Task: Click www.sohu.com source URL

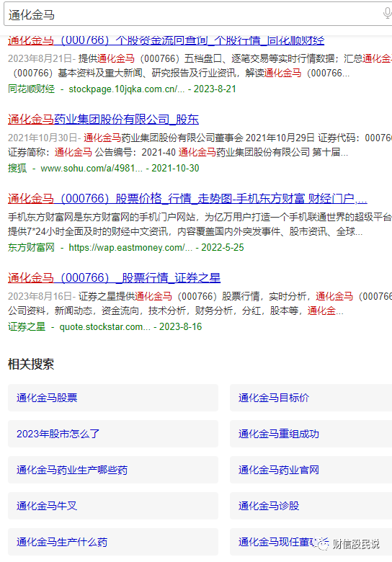Action: coord(92,168)
